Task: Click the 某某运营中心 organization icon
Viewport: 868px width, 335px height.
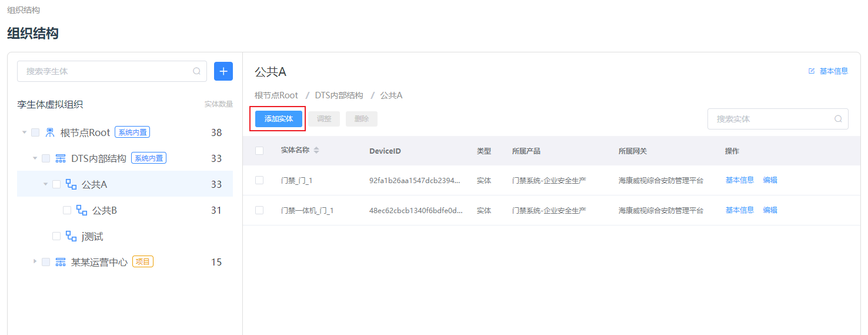Action: point(61,262)
